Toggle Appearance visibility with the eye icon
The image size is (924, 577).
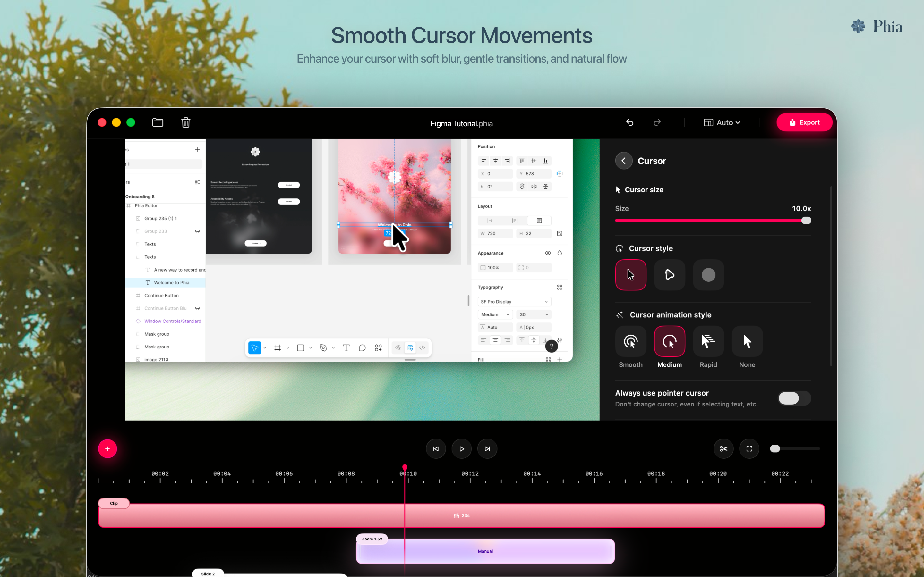coord(548,253)
